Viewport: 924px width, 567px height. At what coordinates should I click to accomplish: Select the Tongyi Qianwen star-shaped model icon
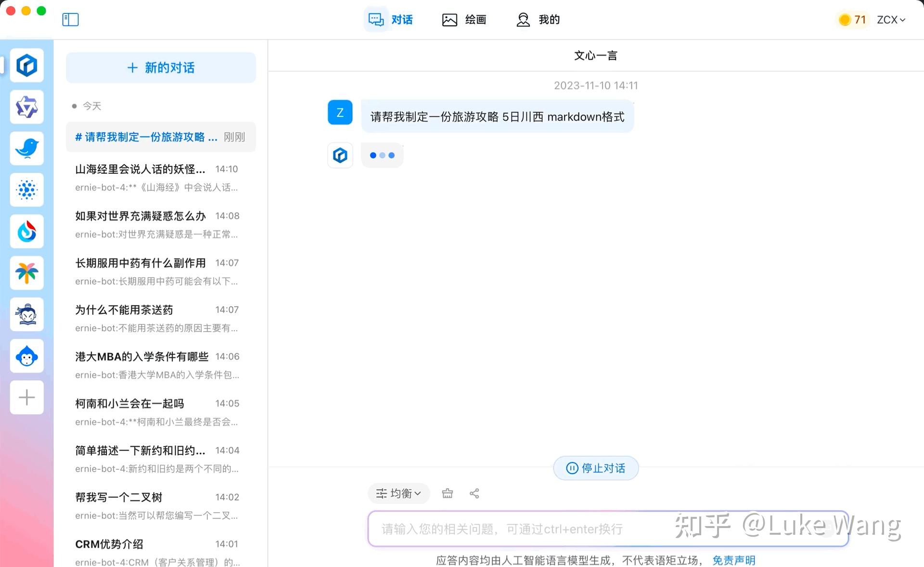click(27, 107)
